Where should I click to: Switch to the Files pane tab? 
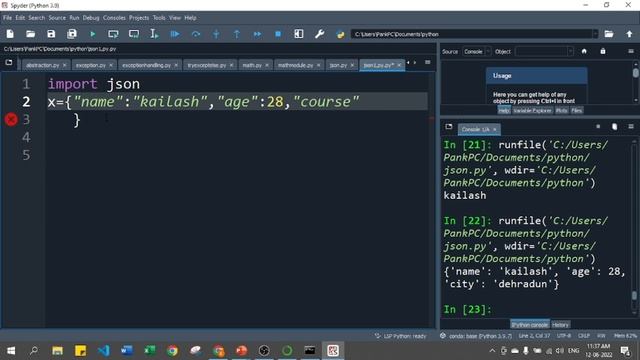coord(576,110)
